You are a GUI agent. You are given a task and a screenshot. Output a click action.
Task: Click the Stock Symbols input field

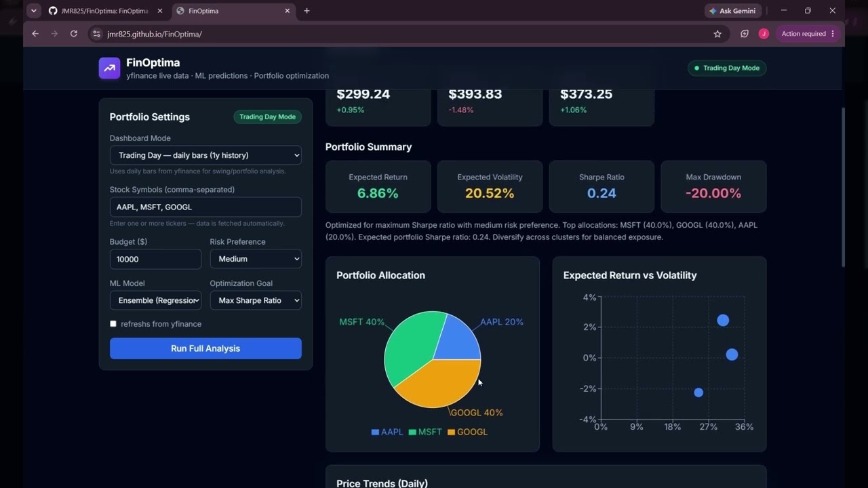pyautogui.click(x=205, y=207)
